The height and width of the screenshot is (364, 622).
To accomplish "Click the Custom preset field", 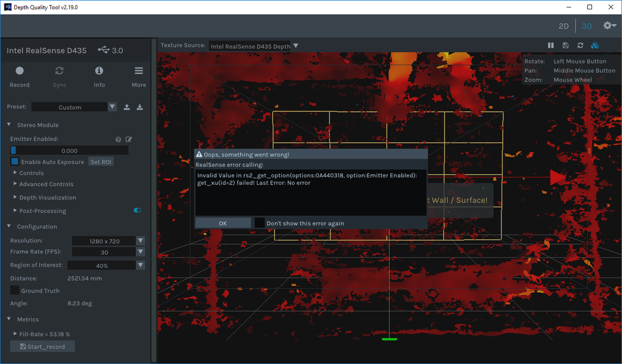I will 70,107.
